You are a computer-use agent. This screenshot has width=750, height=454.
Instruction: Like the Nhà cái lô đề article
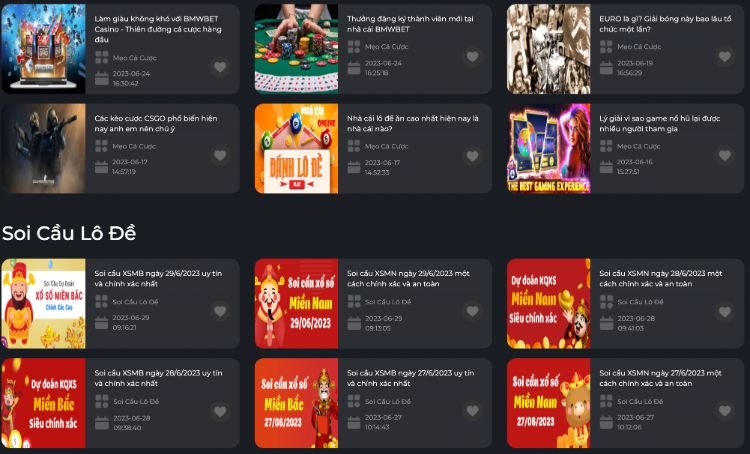[x=473, y=156]
